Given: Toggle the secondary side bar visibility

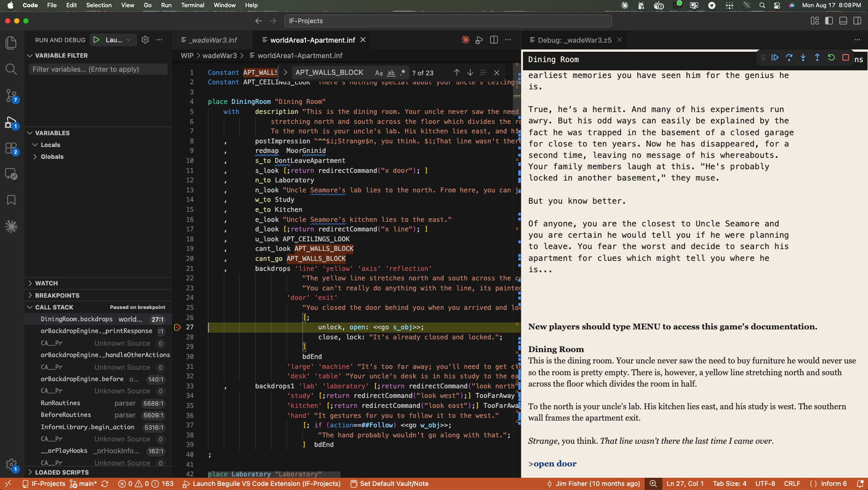Looking at the screenshot, I should [x=857, y=21].
